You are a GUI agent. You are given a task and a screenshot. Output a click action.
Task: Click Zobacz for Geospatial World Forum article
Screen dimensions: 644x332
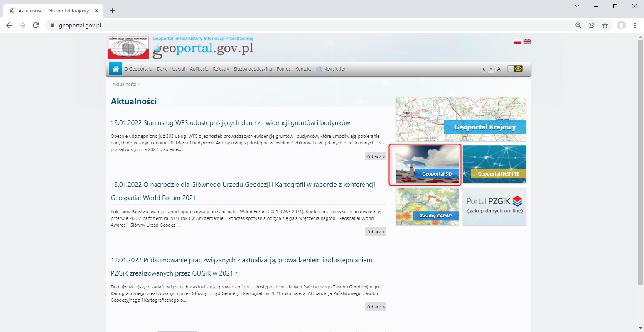point(376,232)
